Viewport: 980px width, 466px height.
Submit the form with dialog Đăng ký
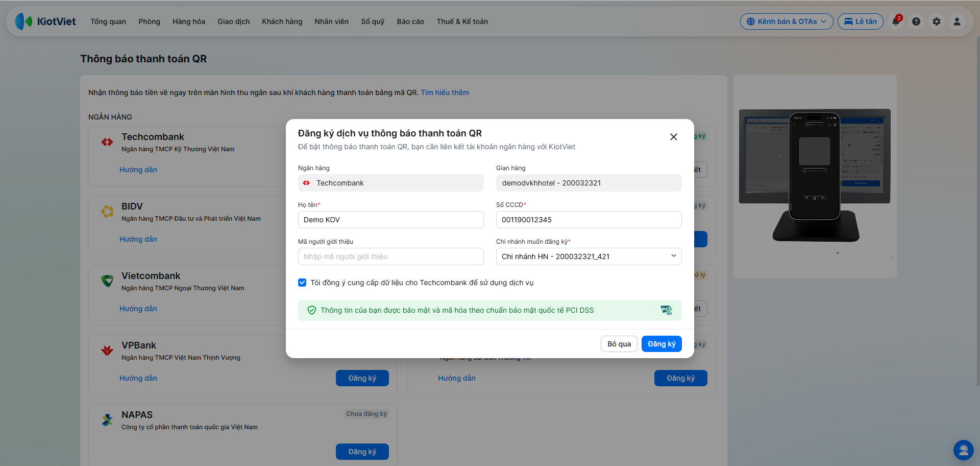[x=661, y=344]
